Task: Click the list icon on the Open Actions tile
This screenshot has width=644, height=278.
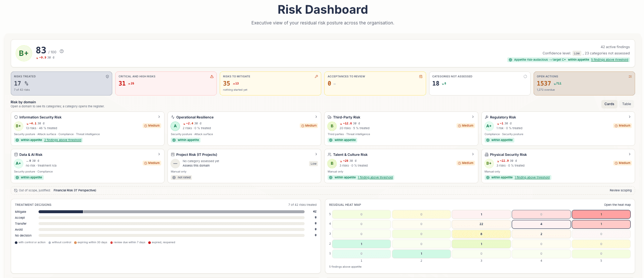Action: pyautogui.click(x=630, y=77)
